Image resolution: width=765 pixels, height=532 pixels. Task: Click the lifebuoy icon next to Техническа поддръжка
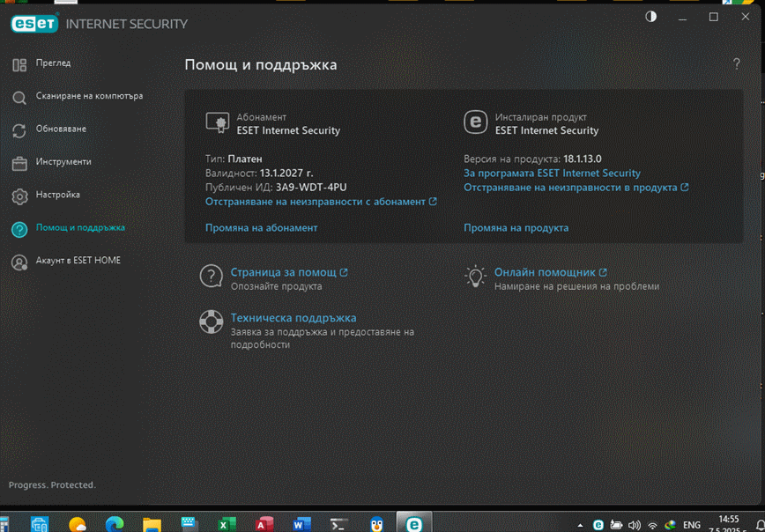(212, 322)
